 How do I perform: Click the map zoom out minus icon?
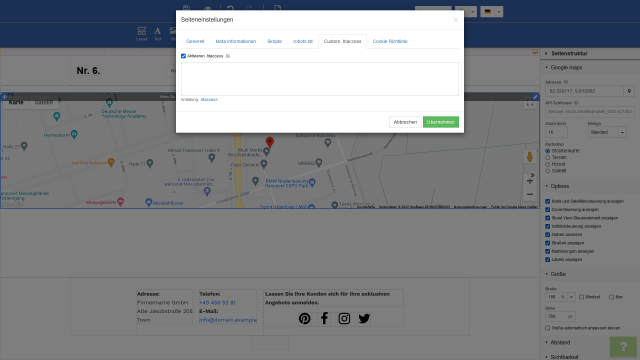(530, 194)
